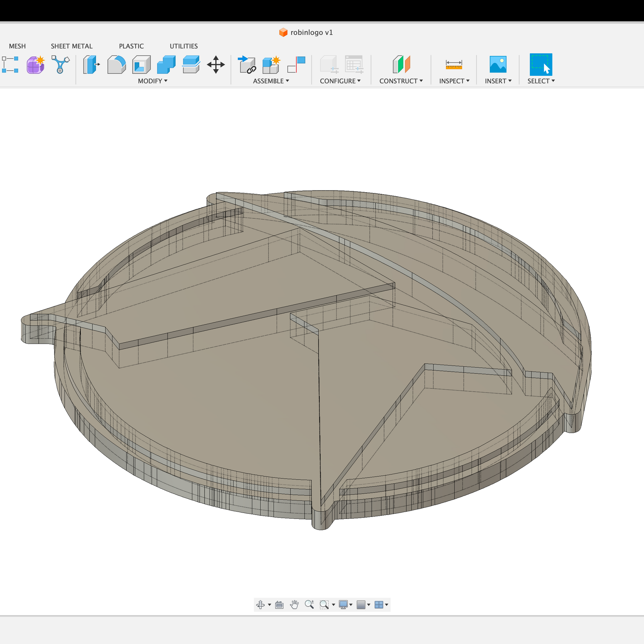Image resolution: width=644 pixels, height=644 pixels.
Task: Select the Press Pull tool
Action: click(x=91, y=64)
